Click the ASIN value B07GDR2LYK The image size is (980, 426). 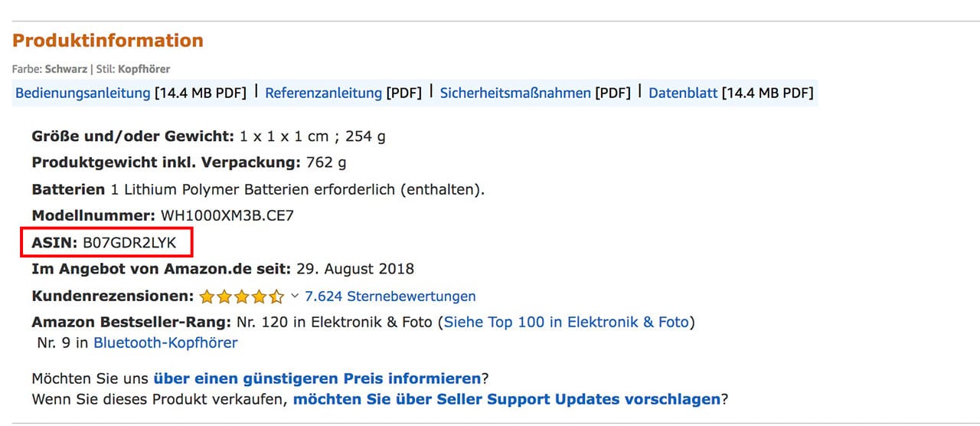point(129,244)
